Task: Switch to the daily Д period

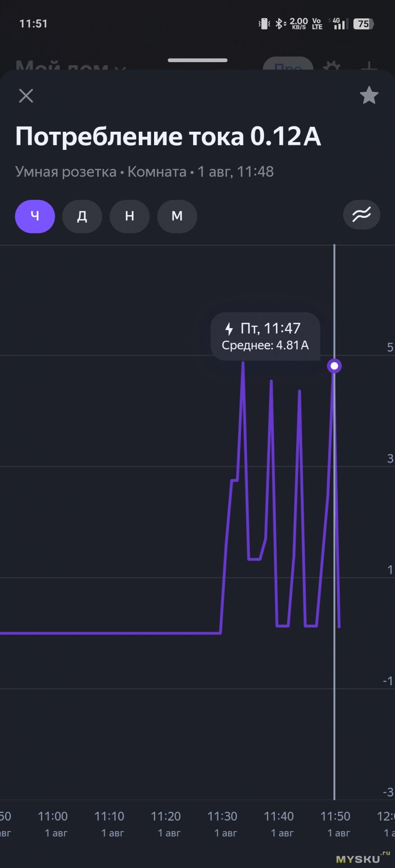Action: (x=82, y=216)
